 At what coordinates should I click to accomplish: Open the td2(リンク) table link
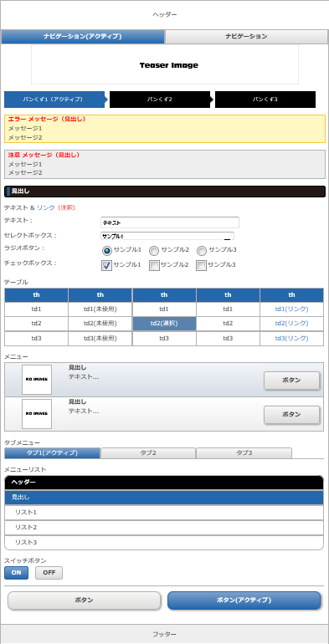point(291,324)
